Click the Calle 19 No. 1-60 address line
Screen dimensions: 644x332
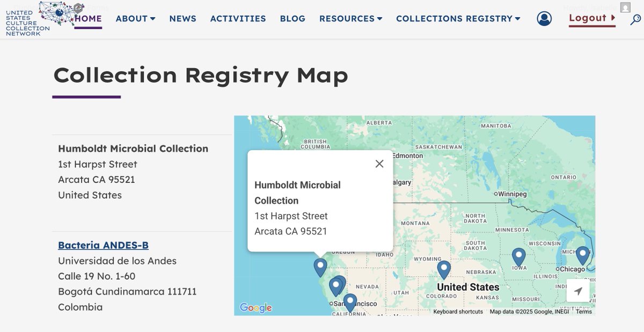click(97, 276)
